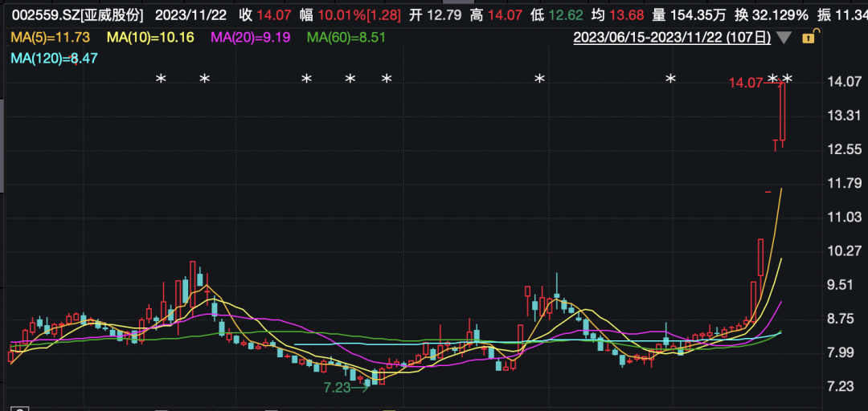Click the 11.79 price axis label
Viewport: 868px width, 411px height.
(x=845, y=183)
